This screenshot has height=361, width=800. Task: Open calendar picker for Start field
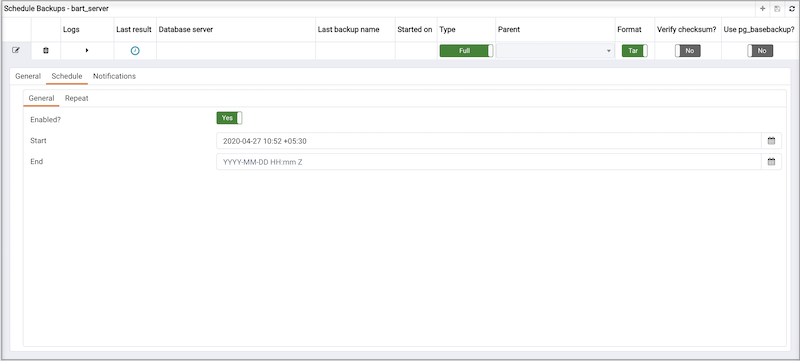[x=771, y=141]
